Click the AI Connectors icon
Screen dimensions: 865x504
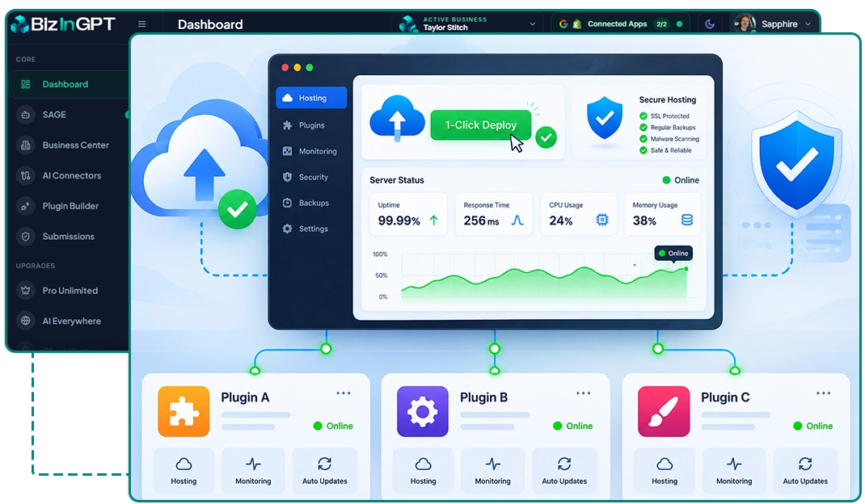coord(25,175)
